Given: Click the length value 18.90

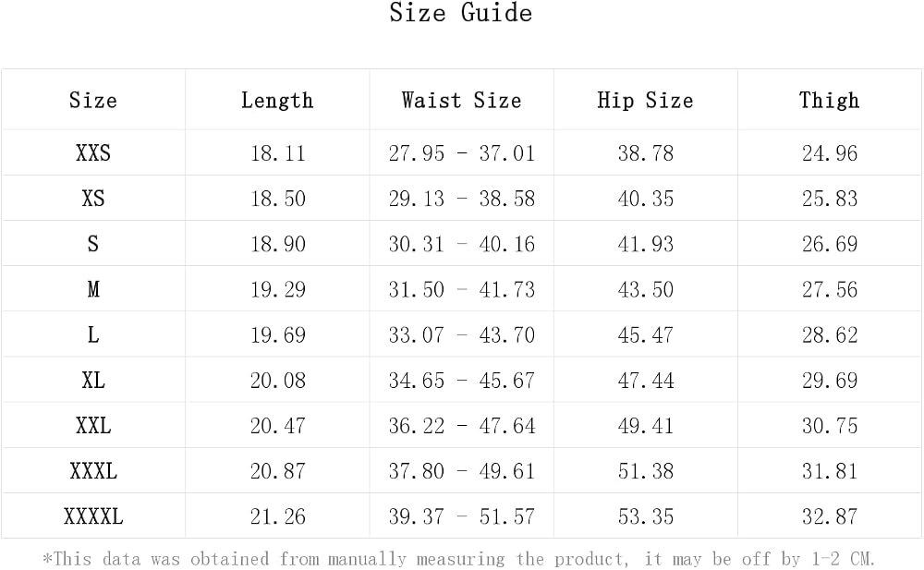Looking at the screenshot, I should pyautogui.click(x=277, y=244).
